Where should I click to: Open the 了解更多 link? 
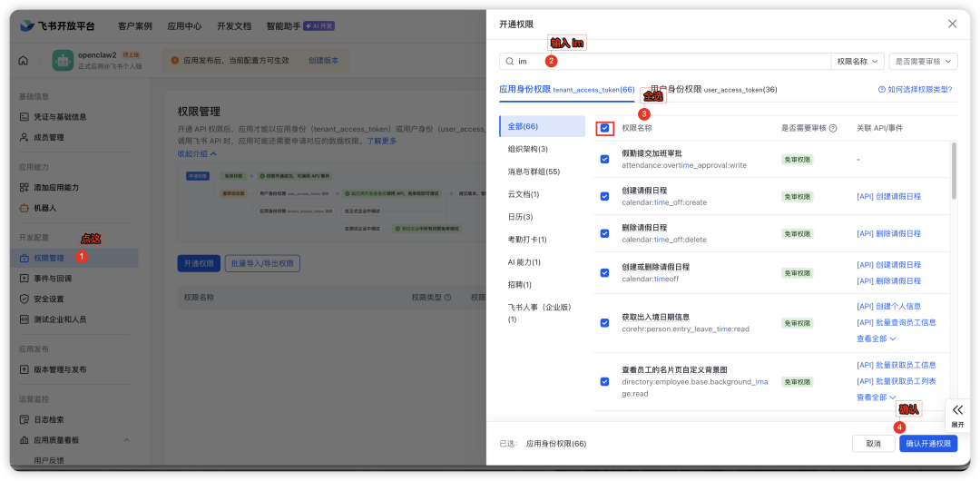381,141
